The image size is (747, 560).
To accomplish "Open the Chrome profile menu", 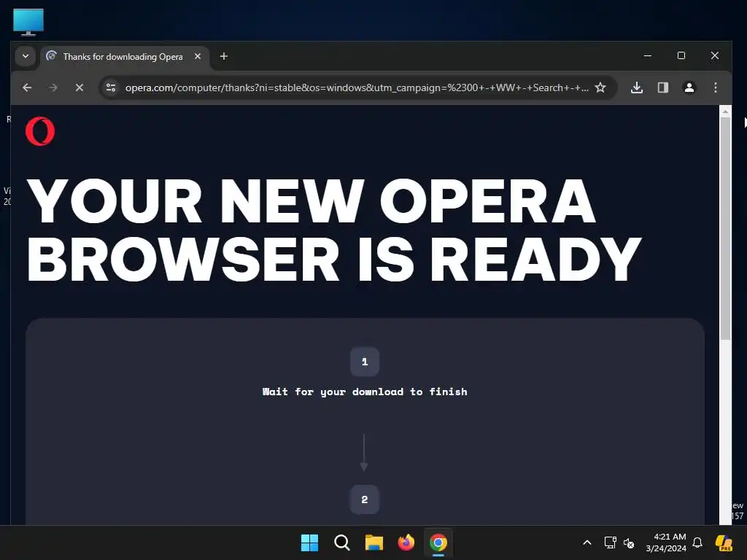I will (689, 87).
